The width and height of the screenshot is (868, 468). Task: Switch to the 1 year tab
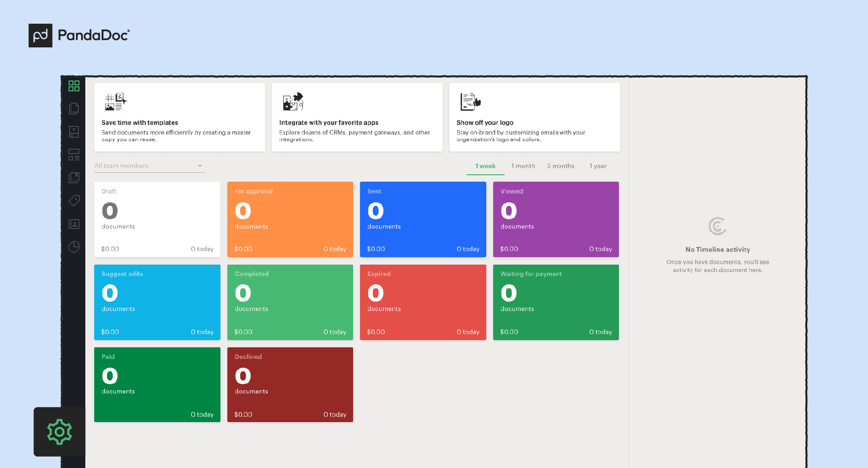pyautogui.click(x=598, y=166)
